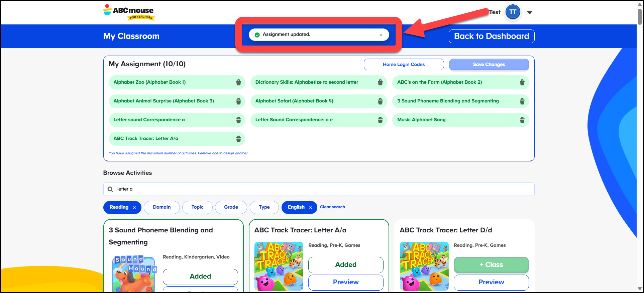The width and height of the screenshot is (644, 293).
Task: Click Save Changes button
Action: click(x=489, y=64)
